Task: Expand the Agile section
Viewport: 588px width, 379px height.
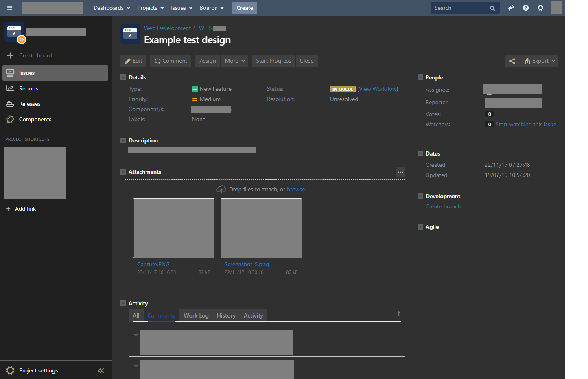Action: [x=420, y=227]
